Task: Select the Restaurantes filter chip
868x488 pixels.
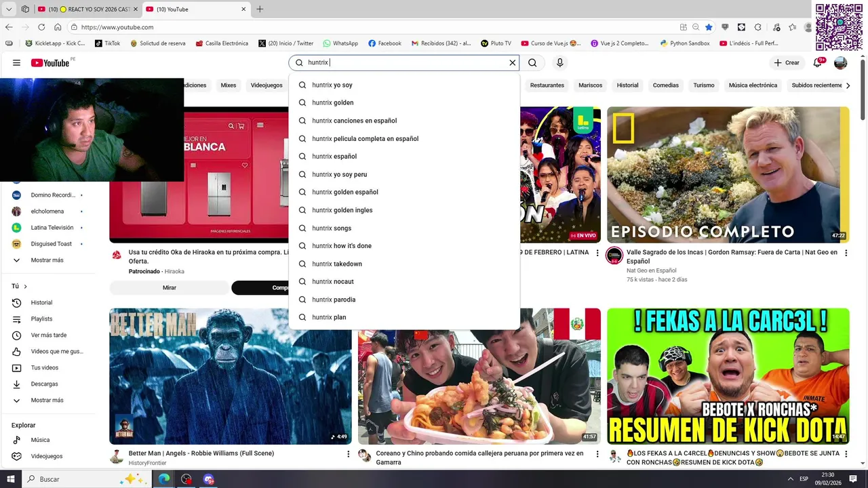Action: [x=547, y=85]
